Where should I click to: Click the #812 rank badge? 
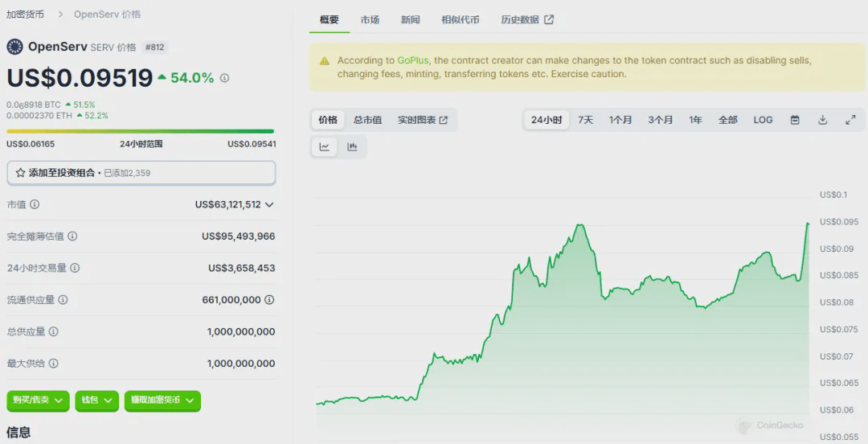tap(154, 47)
